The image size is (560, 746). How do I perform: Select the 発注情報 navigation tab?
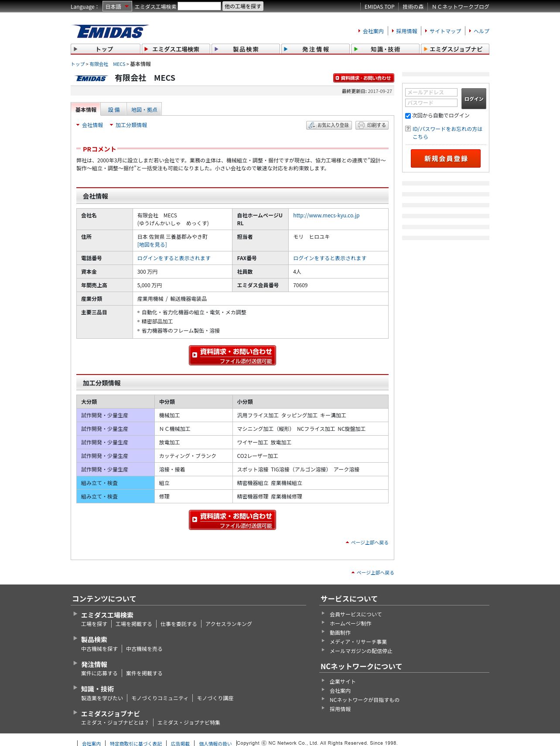coord(315,49)
